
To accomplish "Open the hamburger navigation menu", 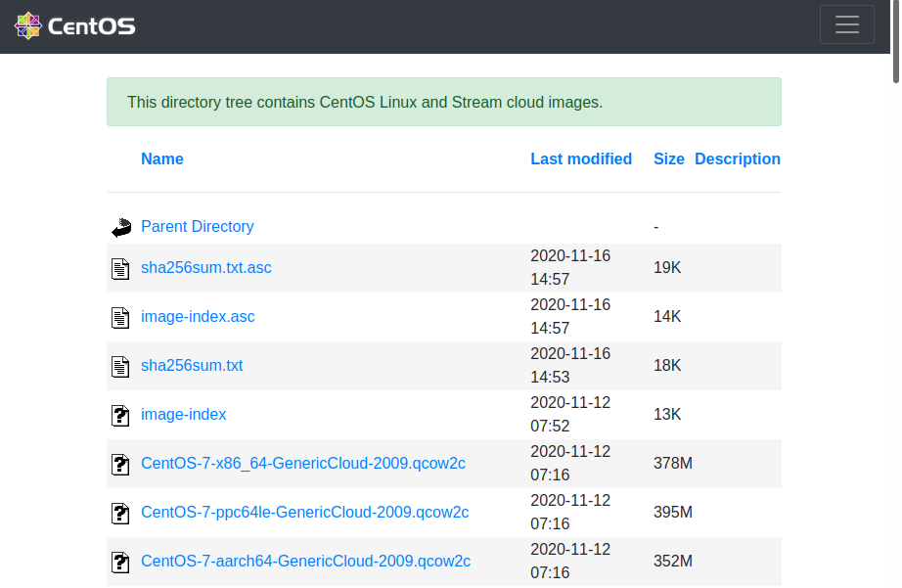I will [x=847, y=24].
